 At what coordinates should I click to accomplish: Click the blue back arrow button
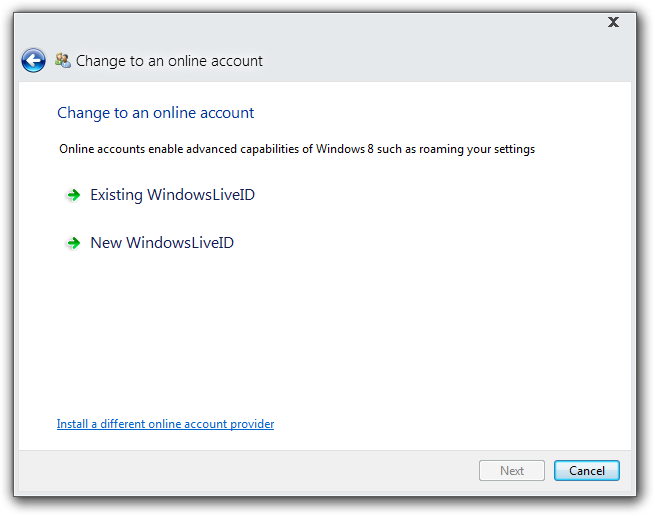coord(33,61)
